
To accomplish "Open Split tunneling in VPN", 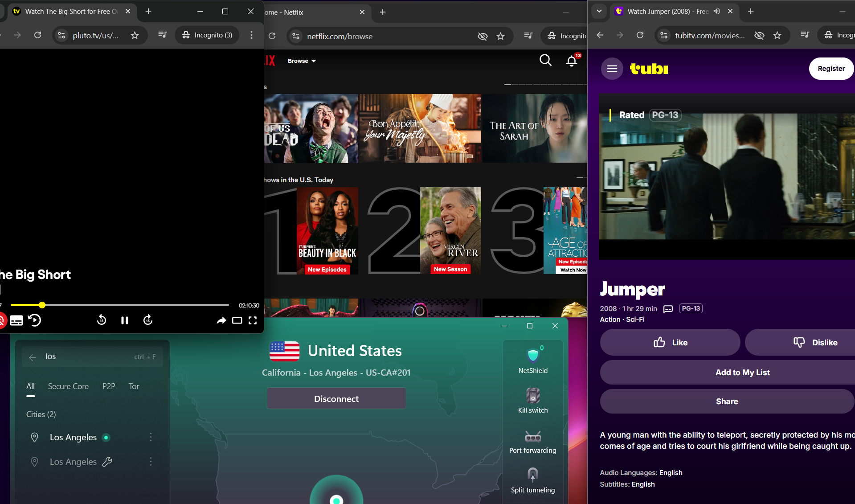I will (x=533, y=480).
